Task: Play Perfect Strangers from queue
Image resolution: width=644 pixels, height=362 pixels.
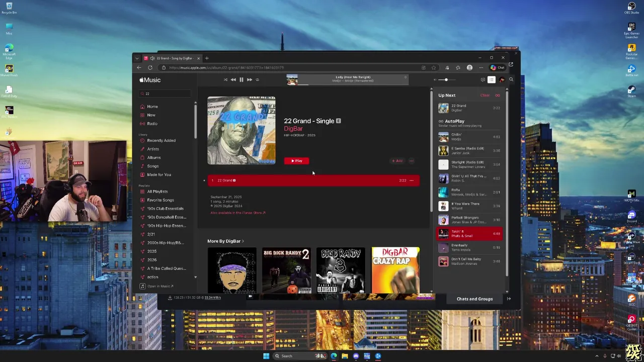Action: 469,220
